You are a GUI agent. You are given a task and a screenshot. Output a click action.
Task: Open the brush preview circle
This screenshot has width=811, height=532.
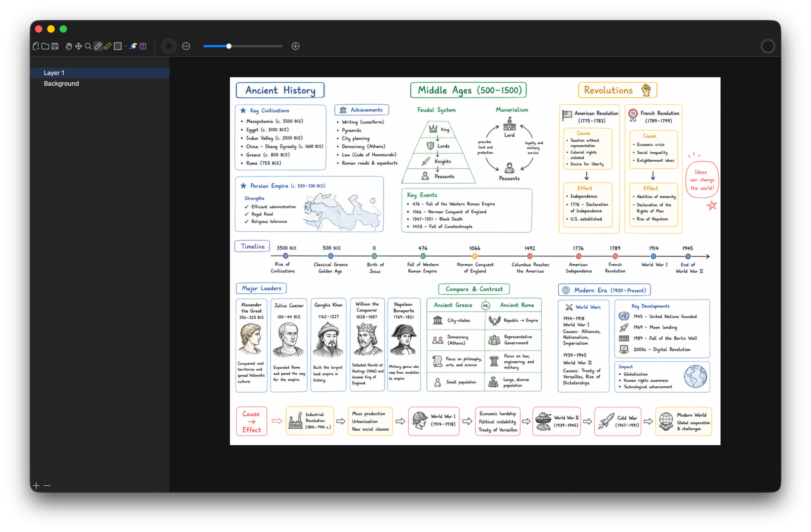169,46
